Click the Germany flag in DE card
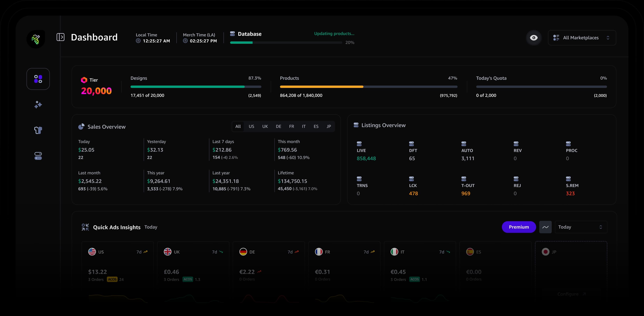The image size is (644, 316). pyautogui.click(x=243, y=252)
